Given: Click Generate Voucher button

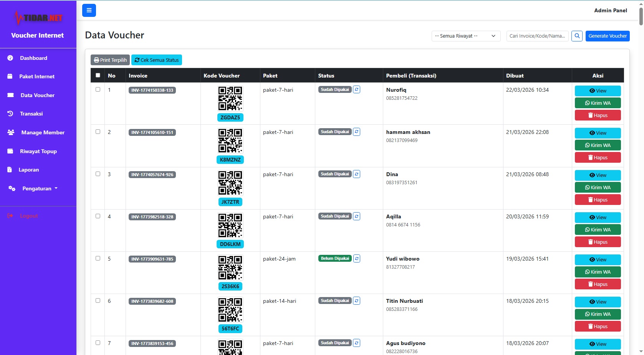Looking at the screenshot, I should [608, 36].
